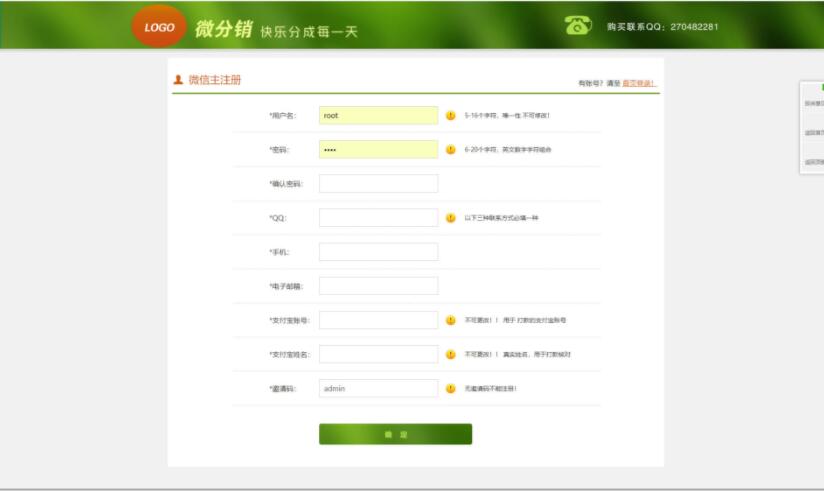Focus the 用户名 field containing root
Image resolution: width=824 pixels, height=491 pixels.
coord(378,116)
